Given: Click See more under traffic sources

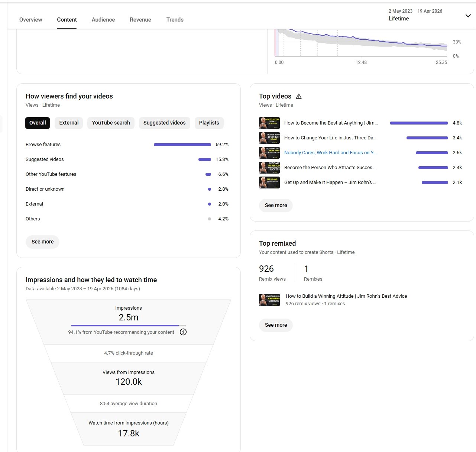Looking at the screenshot, I should pyautogui.click(x=42, y=242).
